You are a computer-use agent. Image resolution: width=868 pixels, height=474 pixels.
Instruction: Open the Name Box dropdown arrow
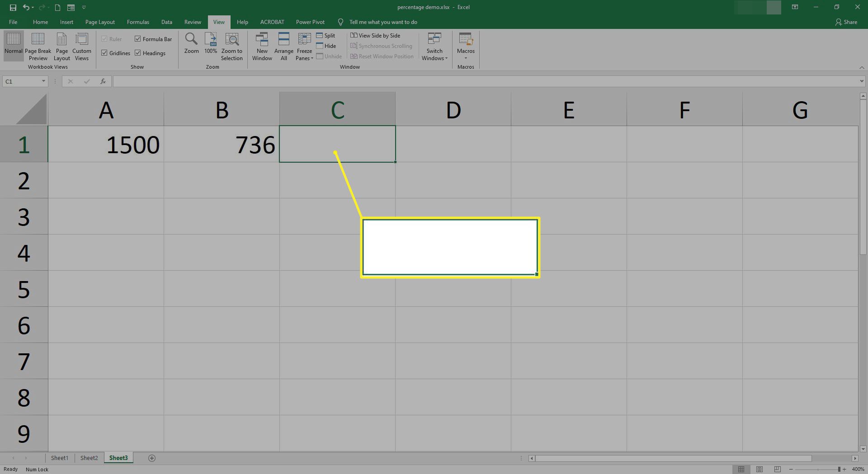pyautogui.click(x=43, y=81)
